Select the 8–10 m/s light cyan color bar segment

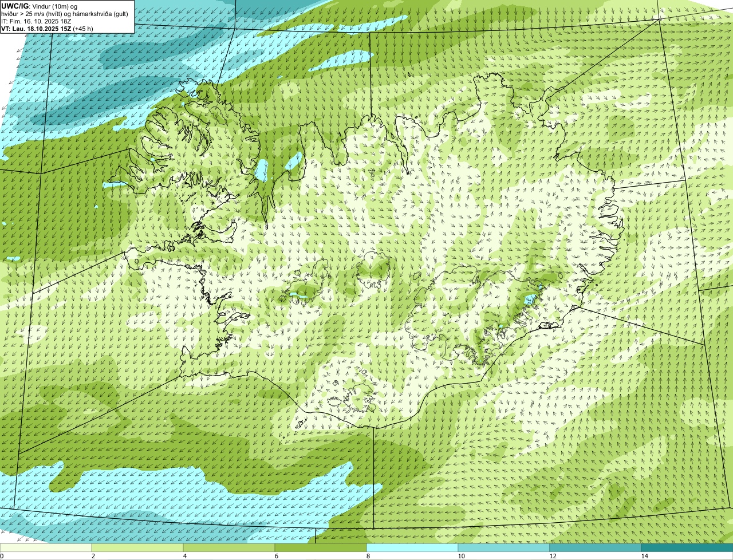pyautogui.click(x=412, y=547)
